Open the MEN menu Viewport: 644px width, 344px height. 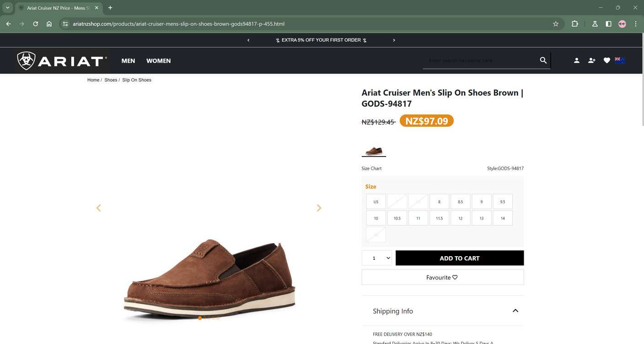point(128,61)
